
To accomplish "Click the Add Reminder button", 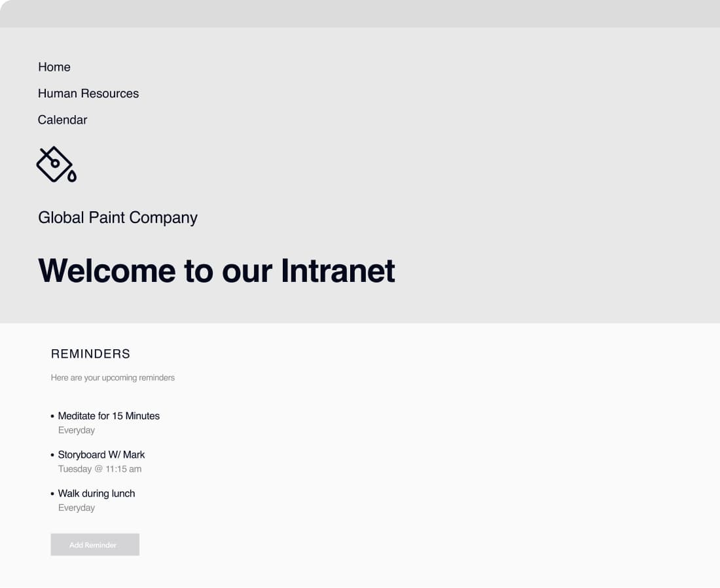I will [95, 544].
